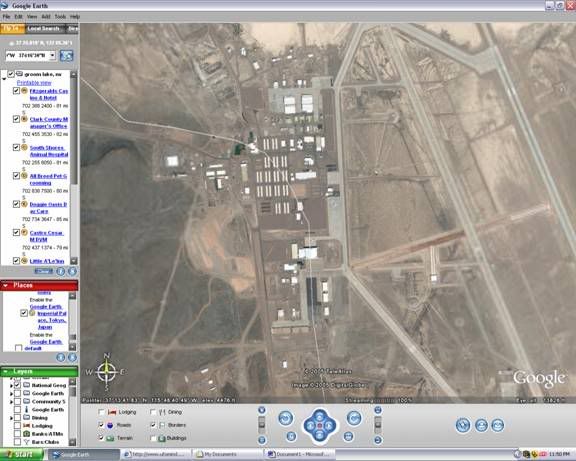Click the tilt up button above the tilt slider
576x461 pixels.
[378, 410]
